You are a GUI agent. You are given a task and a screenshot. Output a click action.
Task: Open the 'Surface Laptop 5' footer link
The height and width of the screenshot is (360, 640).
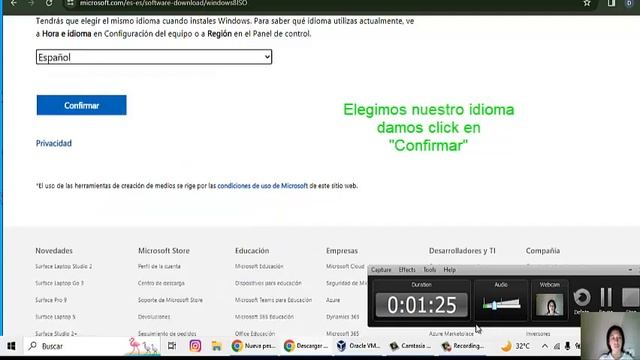point(55,317)
